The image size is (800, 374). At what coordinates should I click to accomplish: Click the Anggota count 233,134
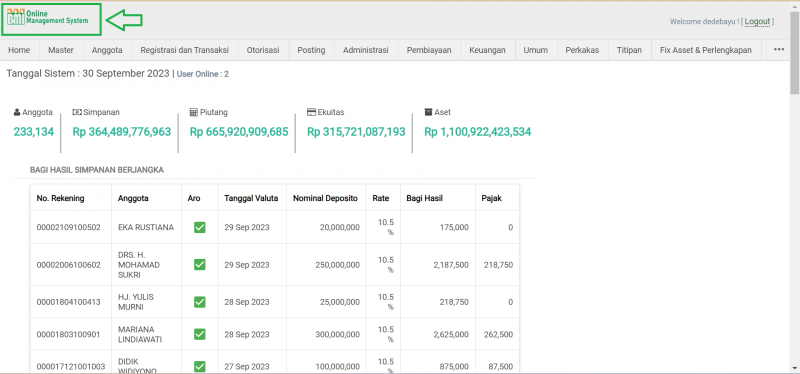(x=34, y=132)
